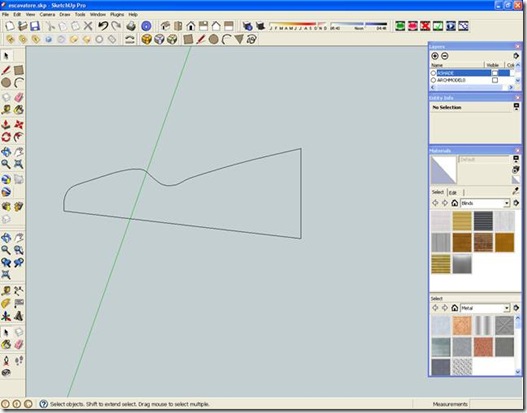
Task: Add a new layer with plus button
Action: click(435, 56)
